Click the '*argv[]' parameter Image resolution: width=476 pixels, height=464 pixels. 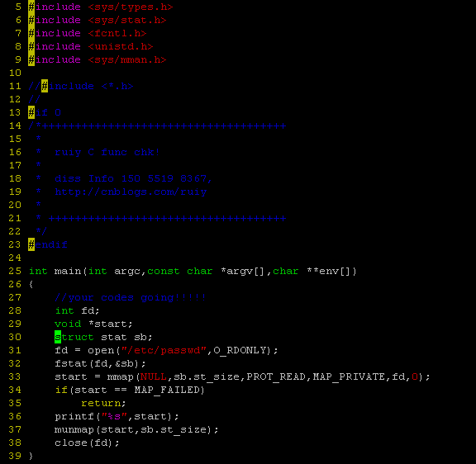(243, 271)
